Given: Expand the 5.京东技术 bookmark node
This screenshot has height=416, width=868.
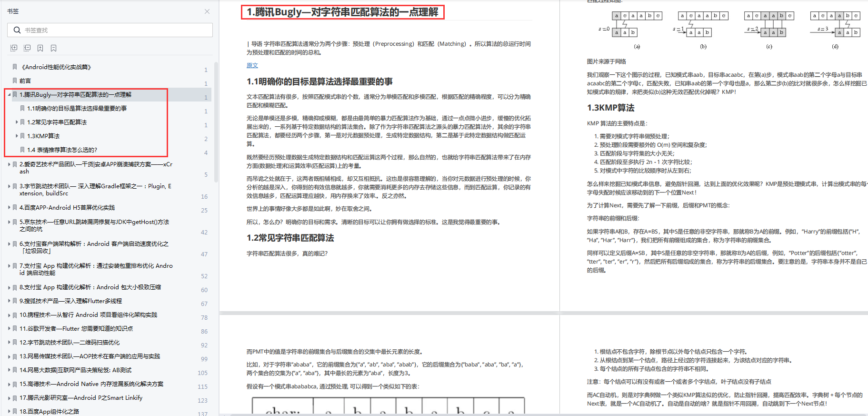Looking at the screenshot, I should pyautogui.click(x=9, y=222).
